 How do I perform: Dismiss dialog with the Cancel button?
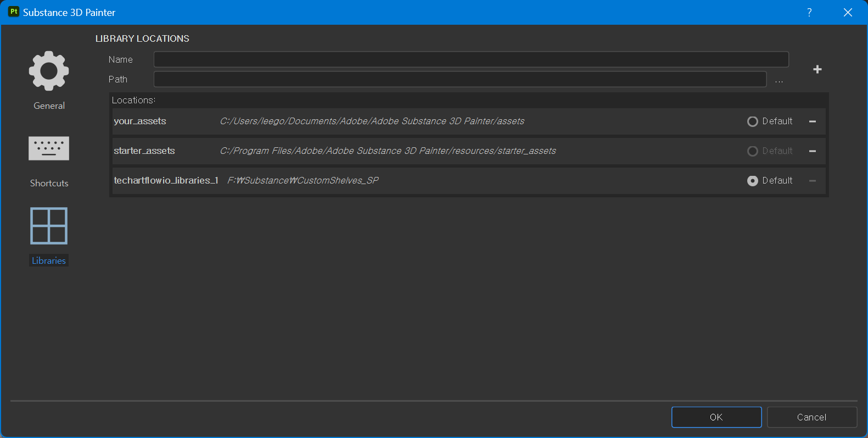[812, 417]
